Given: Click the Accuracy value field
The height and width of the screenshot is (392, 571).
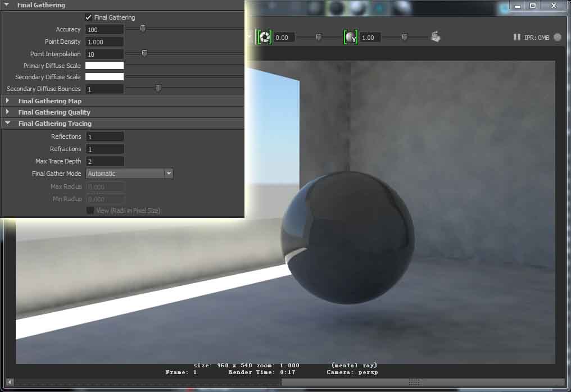Looking at the screenshot, I should [105, 29].
